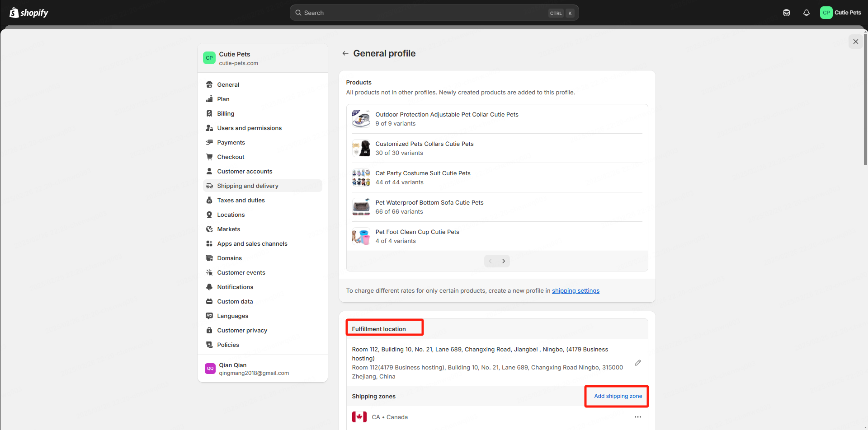Click the back arrow beside General profile

(x=345, y=53)
